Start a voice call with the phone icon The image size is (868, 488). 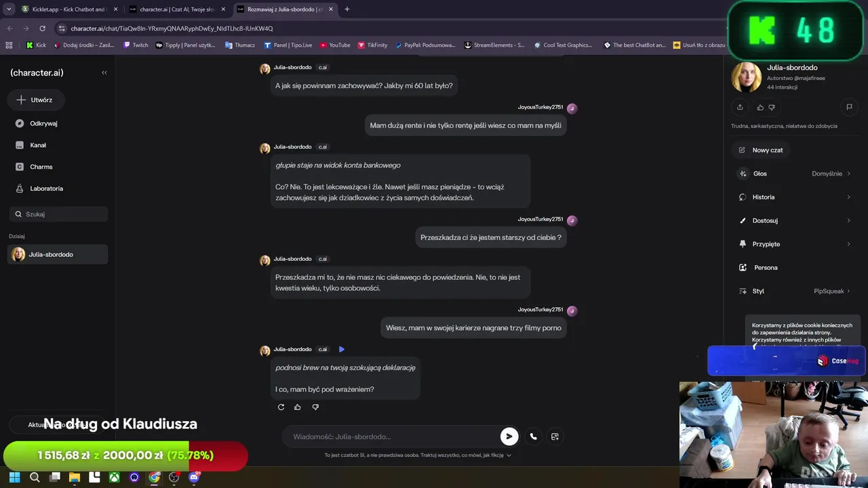[534, 436]
